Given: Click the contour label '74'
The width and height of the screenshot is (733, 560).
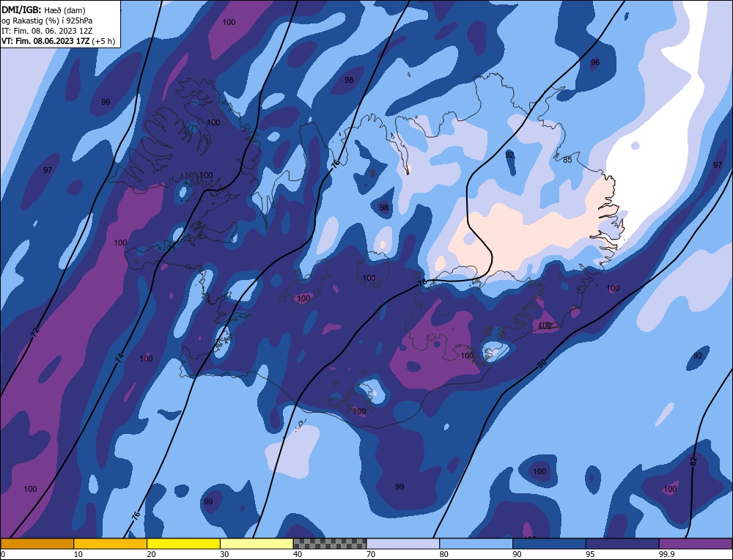Looking at the screenshot, I should [x=119, y=358].
